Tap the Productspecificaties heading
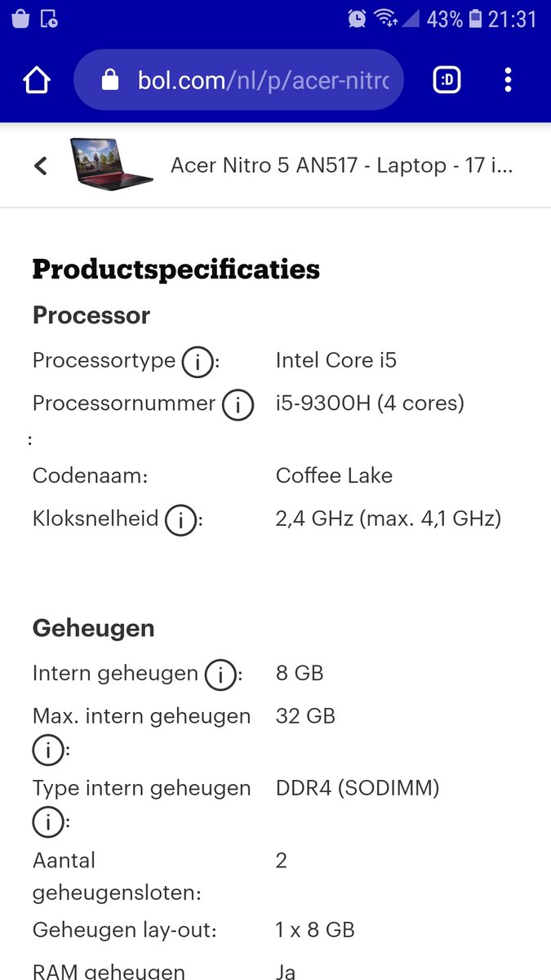 click(176, 269)
